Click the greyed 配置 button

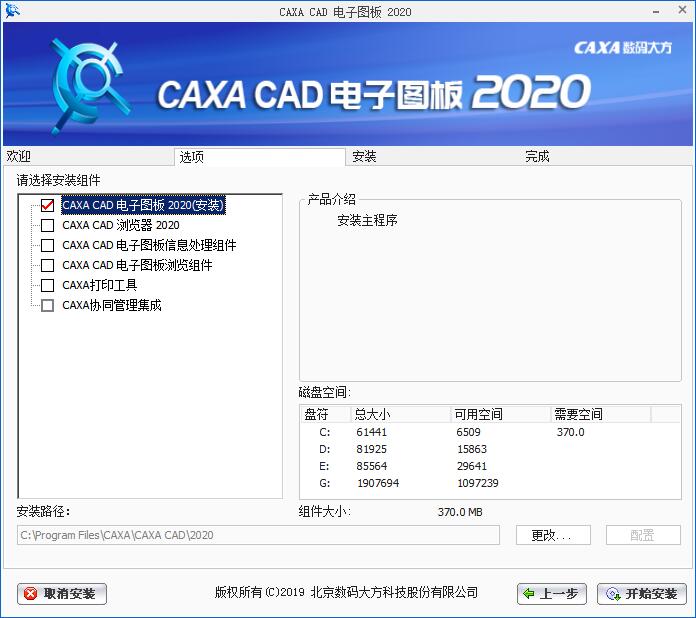pyautogui.click(x=643, y=535)
